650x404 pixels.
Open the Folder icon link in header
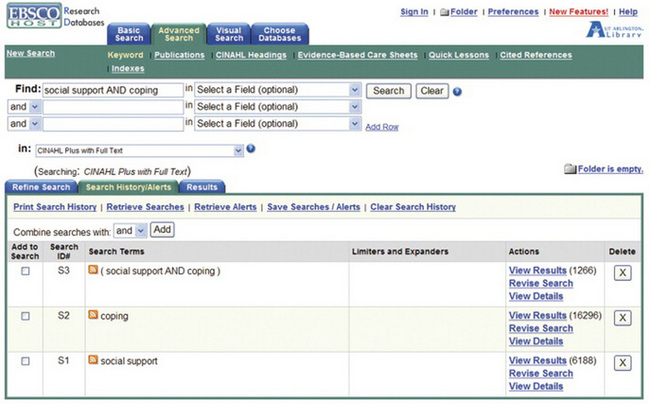445,12
